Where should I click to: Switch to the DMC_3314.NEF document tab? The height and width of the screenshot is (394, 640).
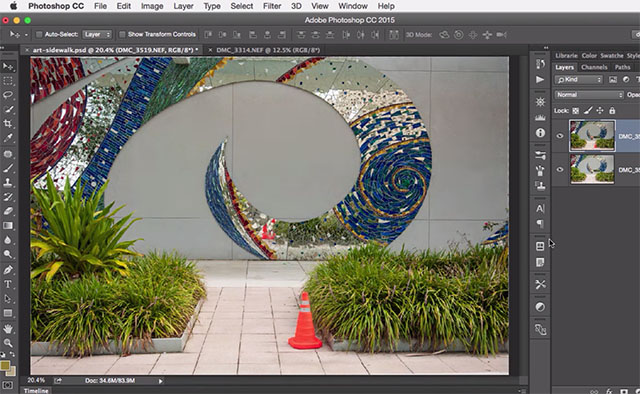click(x=268, y=50)
